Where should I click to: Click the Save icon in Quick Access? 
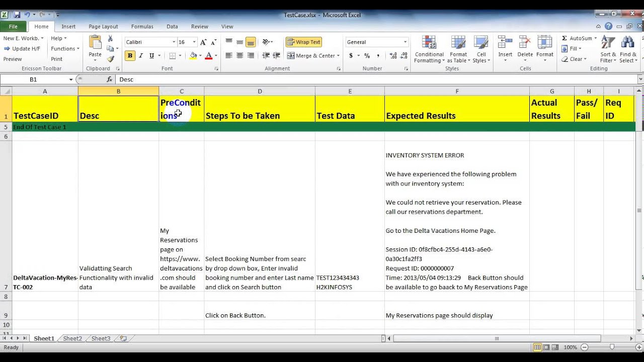point(17,15)
